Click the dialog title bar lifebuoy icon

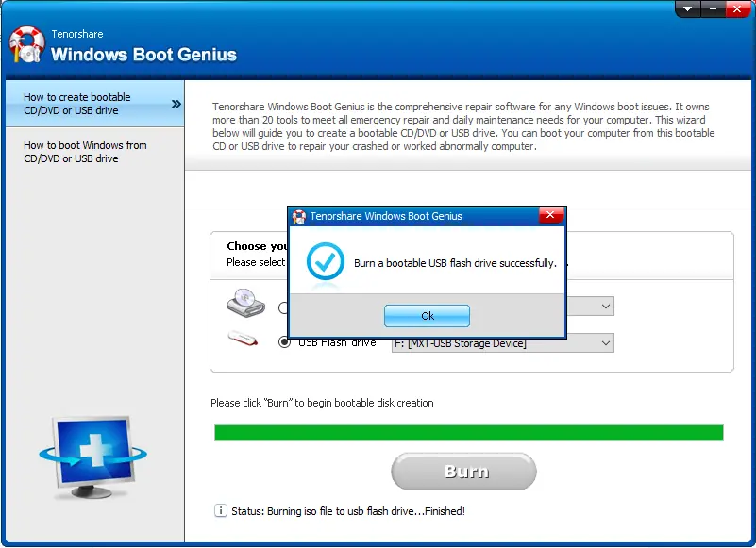(299, 216)
